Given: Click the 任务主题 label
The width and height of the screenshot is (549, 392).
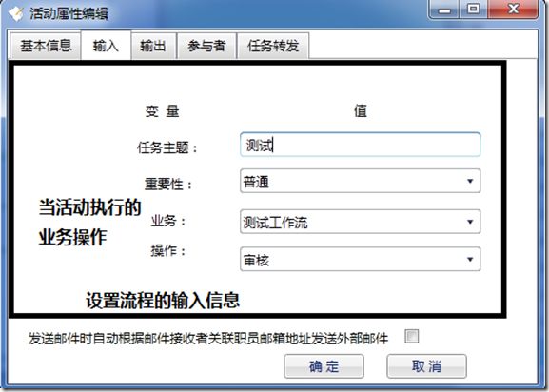Looking at the screenshot, I should click(x=167, y=147).
